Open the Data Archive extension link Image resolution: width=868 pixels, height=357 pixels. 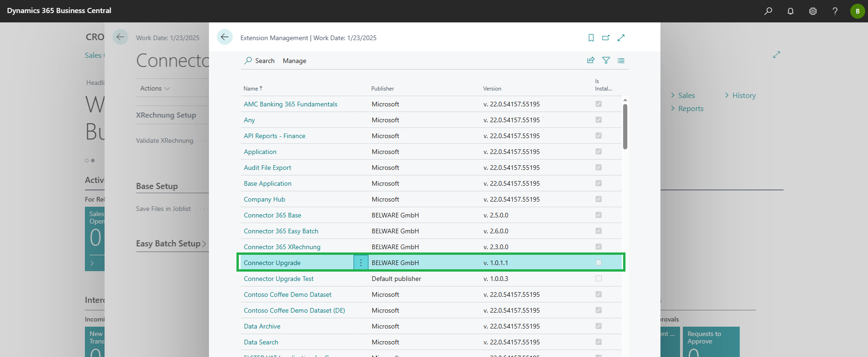click(262, 326)
